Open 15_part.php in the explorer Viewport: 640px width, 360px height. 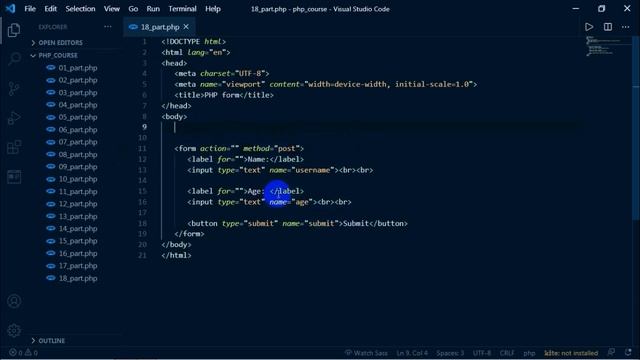tap(78, 241)
